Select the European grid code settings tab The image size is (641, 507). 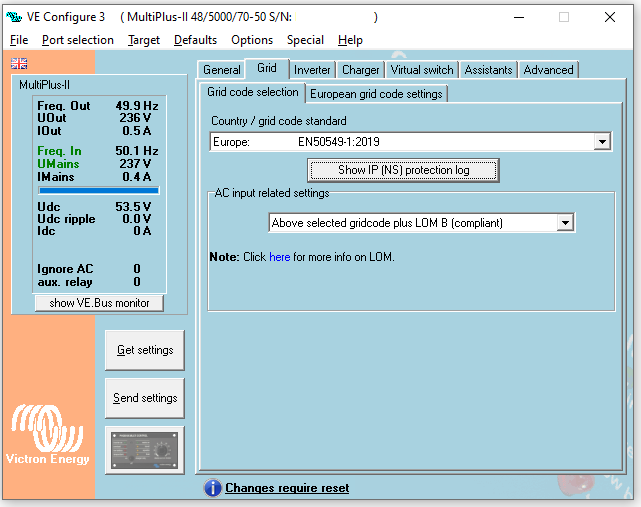376,94
